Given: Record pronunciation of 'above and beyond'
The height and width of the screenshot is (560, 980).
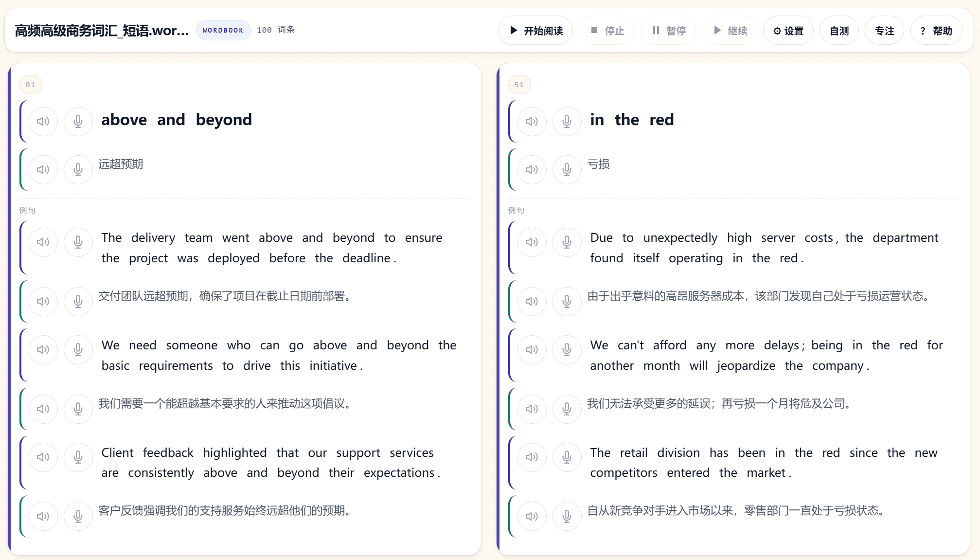Looking at the screenshot, I should 78,122.
